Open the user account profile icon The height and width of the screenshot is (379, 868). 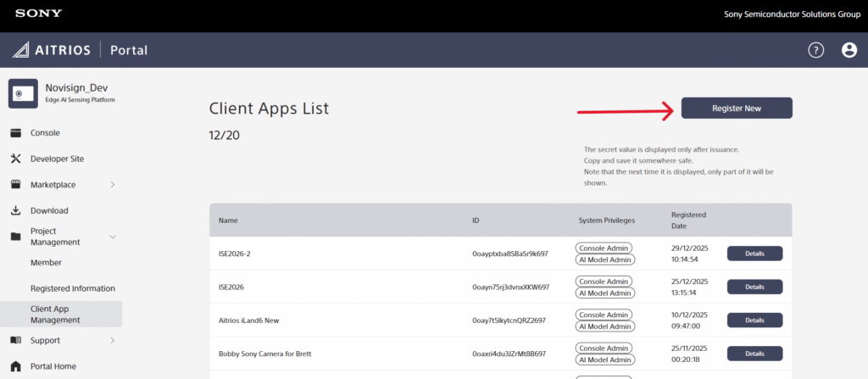pyautogui.click(x=849, y=50)
